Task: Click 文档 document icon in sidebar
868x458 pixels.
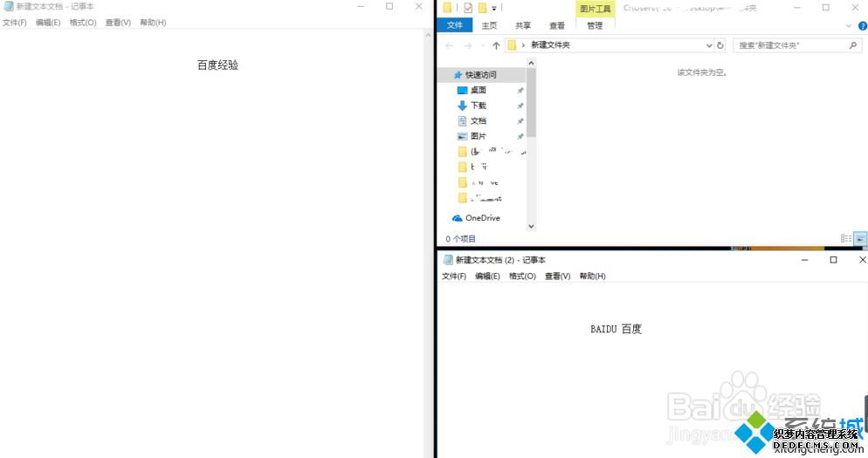Action: point(462,121)
